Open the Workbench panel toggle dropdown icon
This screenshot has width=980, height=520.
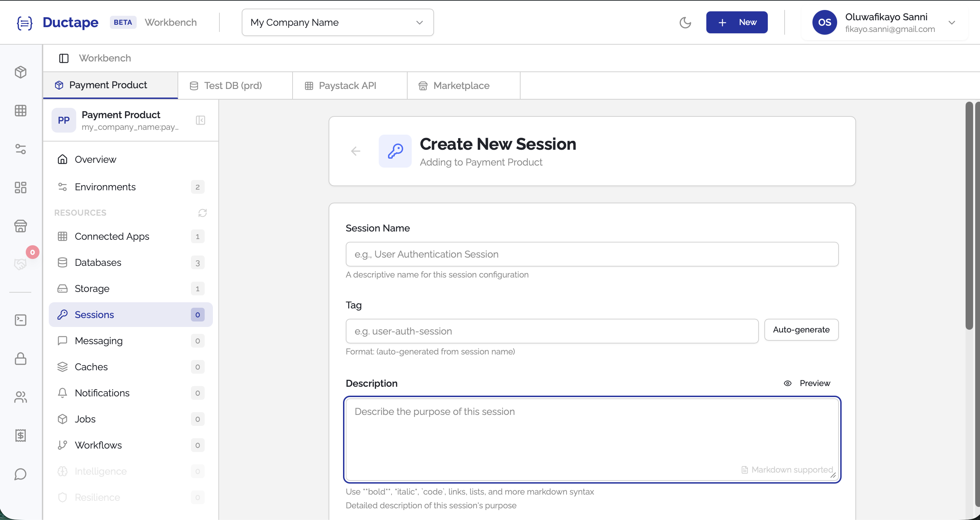click(x=63, y=58)
